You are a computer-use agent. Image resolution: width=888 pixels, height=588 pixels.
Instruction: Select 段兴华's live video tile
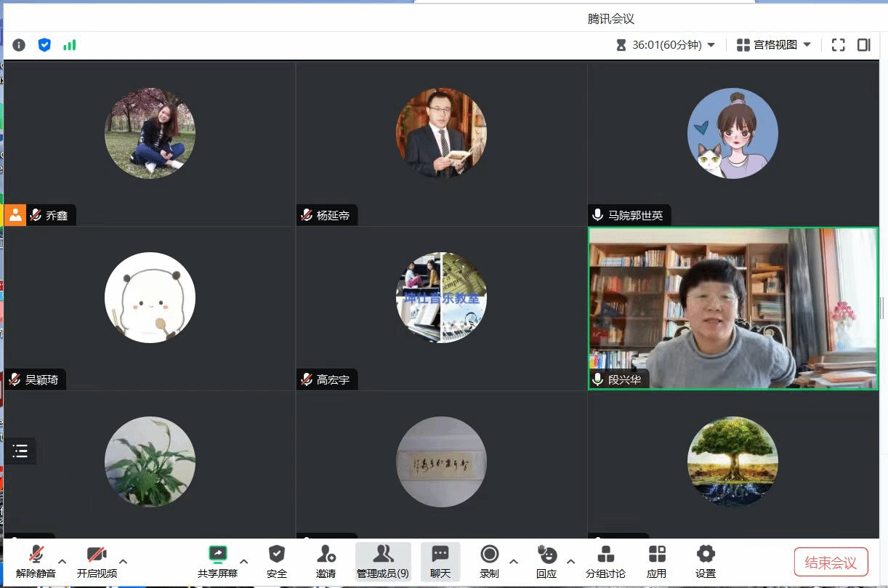coord(732,308)
